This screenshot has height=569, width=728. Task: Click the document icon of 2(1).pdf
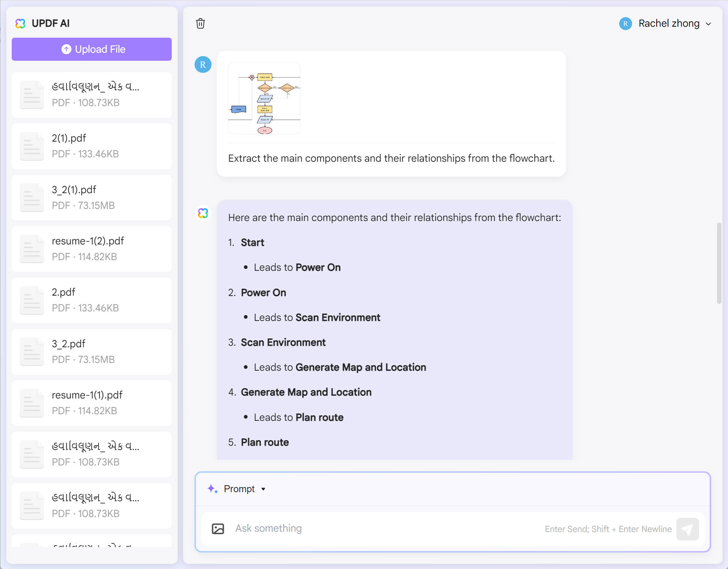[x=32, y=146]
